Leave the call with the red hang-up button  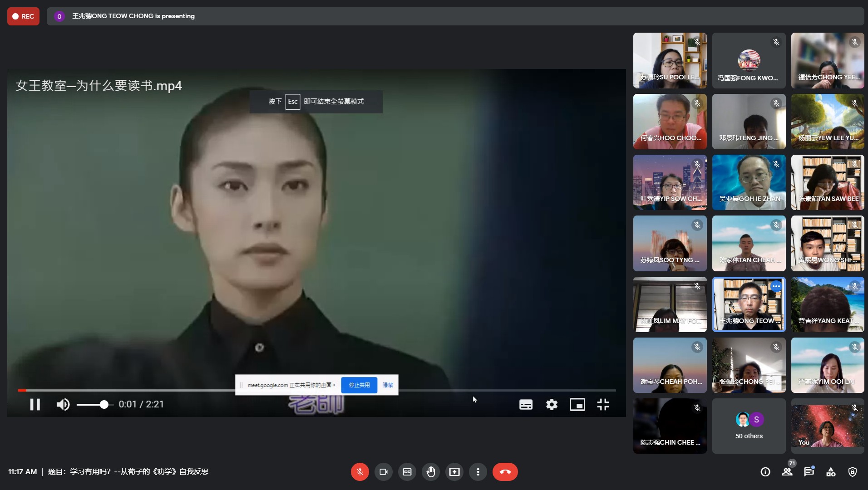[x=505, y=472]
